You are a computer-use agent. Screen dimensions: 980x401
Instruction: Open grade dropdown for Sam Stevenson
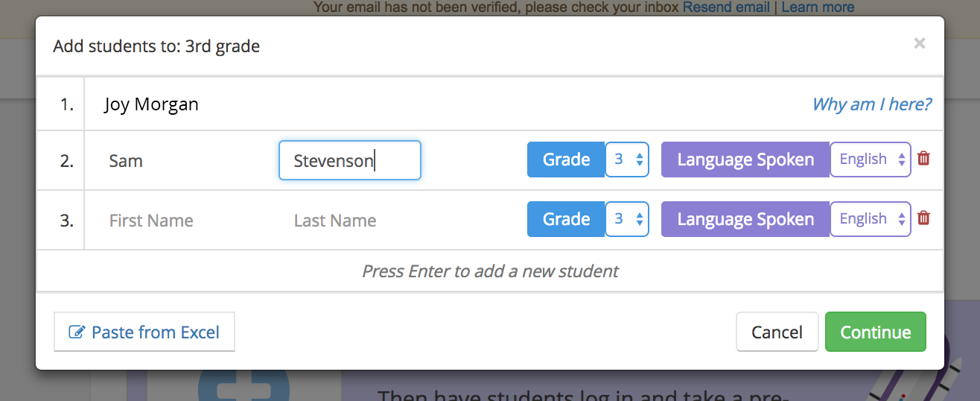click(627, 160)
